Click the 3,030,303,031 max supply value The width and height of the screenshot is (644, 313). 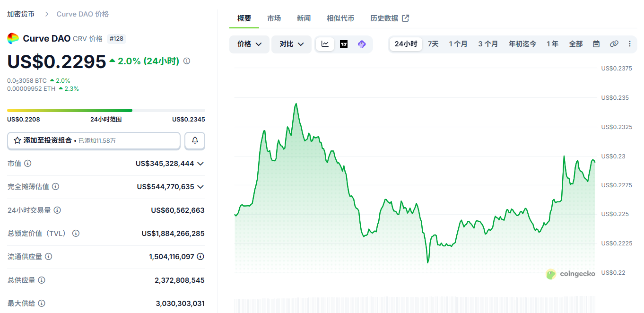pyautogui.click(x=180, y=303)
